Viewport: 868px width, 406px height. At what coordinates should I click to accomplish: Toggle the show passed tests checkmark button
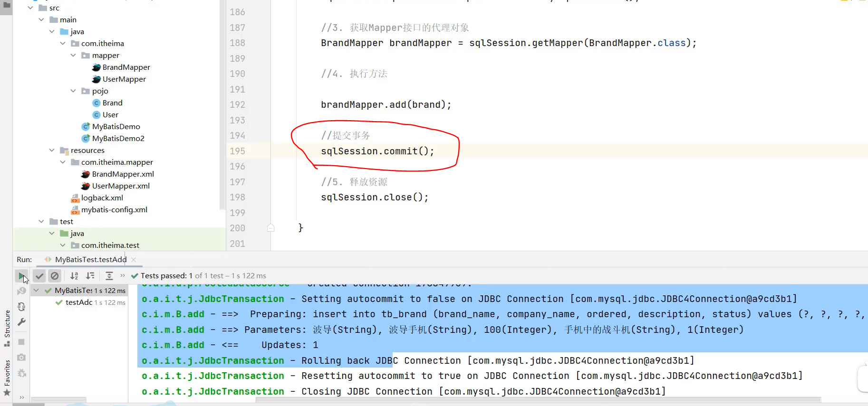click(39, 275)
